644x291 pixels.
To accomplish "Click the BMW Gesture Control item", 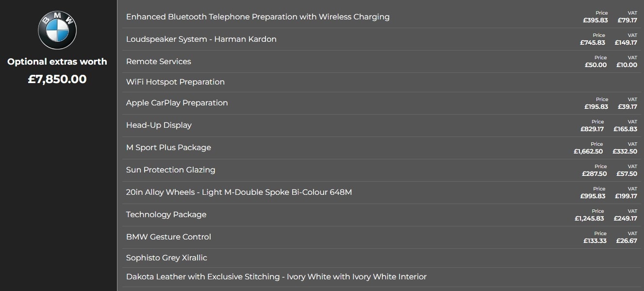I will pos(168,237).
